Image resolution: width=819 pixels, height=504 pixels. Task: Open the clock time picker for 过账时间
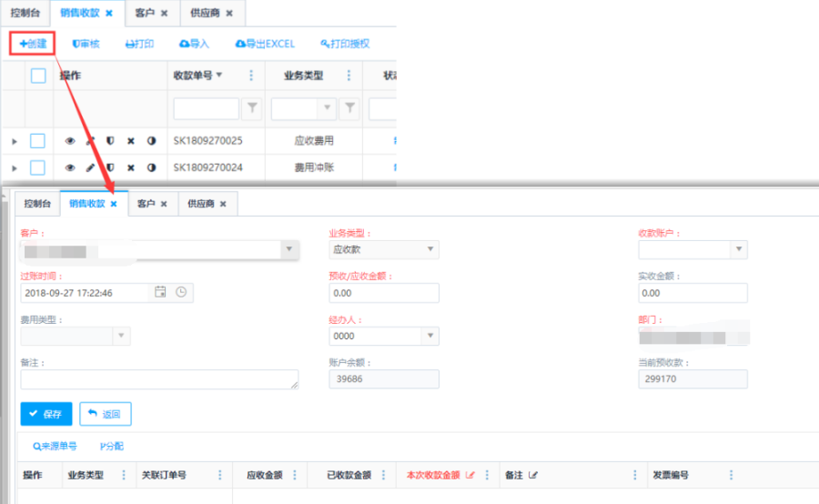point(181,292)
